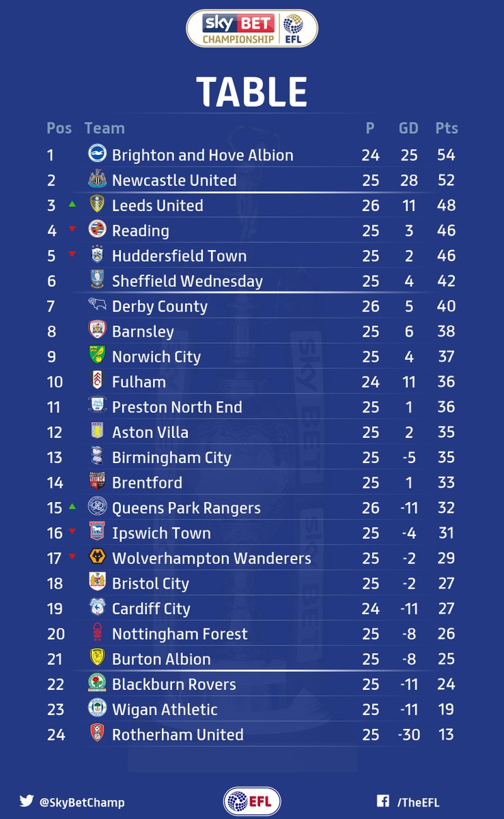
Task: Click the EFL logo at the bottom
Action: click(x=252, y=801)
